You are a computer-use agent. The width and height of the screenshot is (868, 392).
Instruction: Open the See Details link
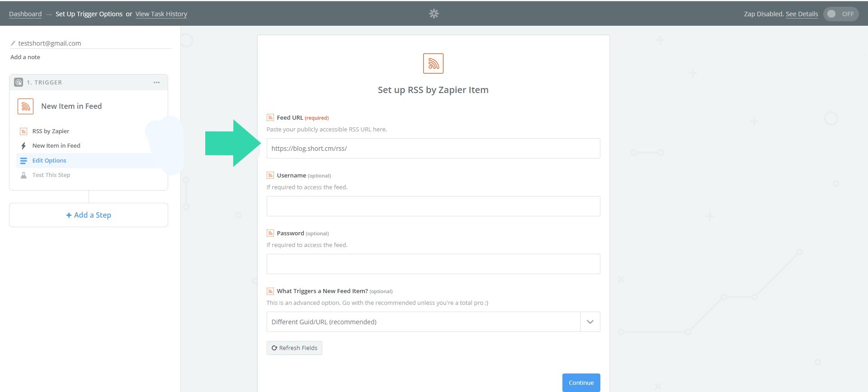(x=802, y=14)
